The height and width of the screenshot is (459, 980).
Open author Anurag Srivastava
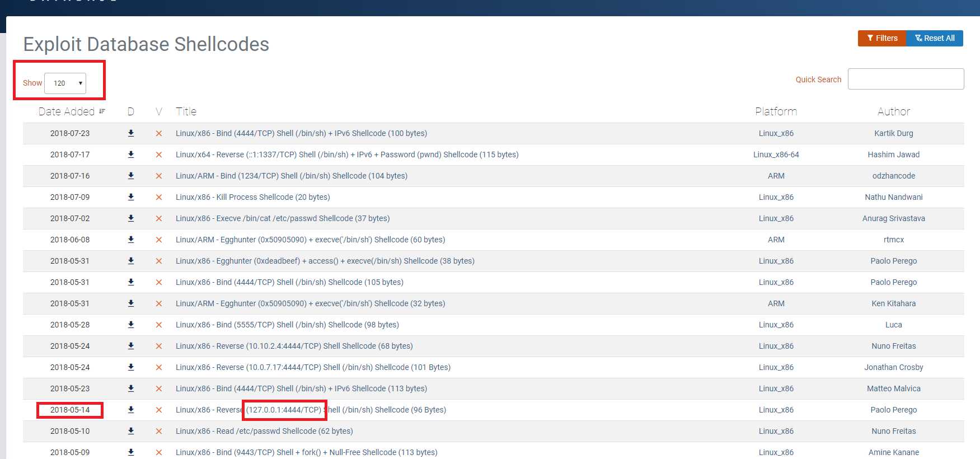(894, 218)
